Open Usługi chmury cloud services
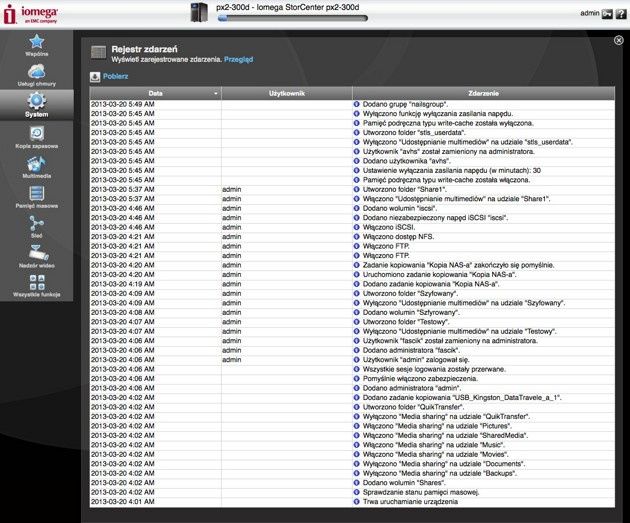Screen dimensions: 630x523 pos(37,72)
